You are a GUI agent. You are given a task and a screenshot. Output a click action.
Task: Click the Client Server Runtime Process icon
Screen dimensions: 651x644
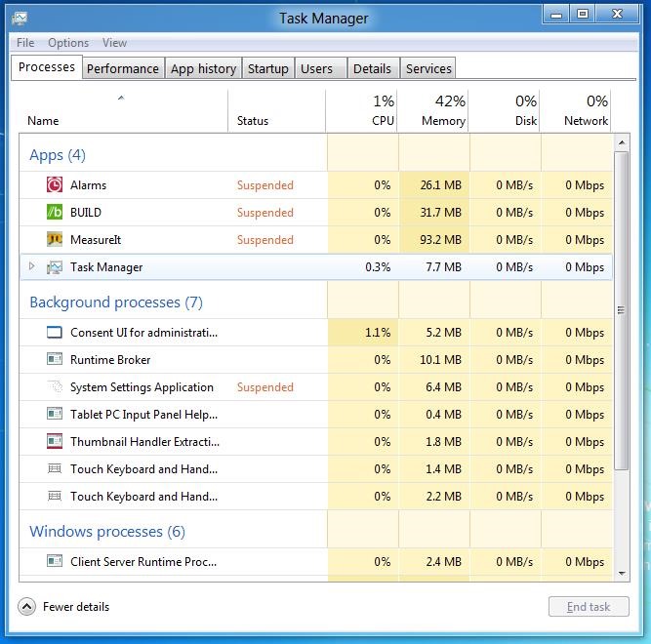tap(55, 561)
